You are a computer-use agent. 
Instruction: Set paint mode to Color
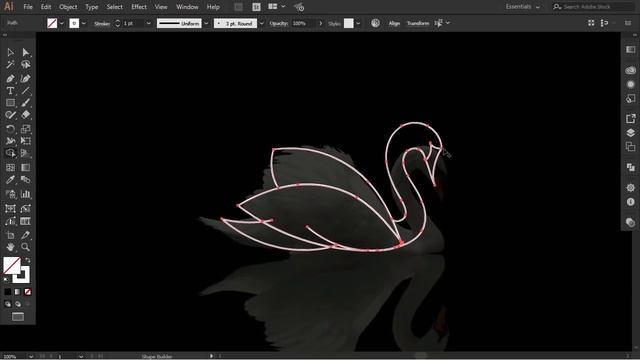[8, 292]
